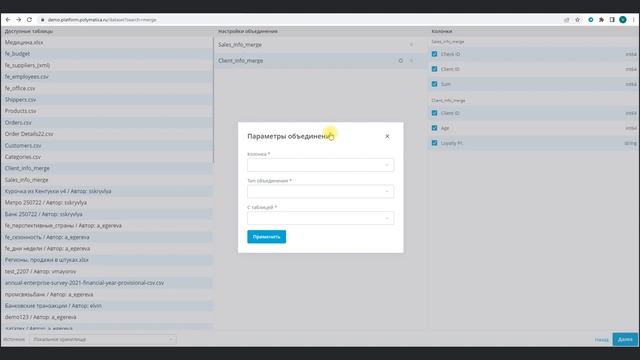The image size is (640, 360).
Task: Select the fe_сезонность table
Action: pos(107,237)
